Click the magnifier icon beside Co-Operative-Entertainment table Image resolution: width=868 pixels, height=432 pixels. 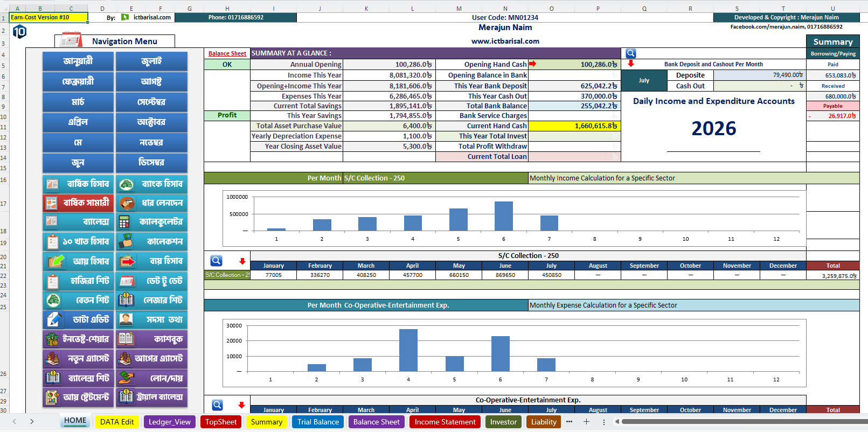(217, 405)
